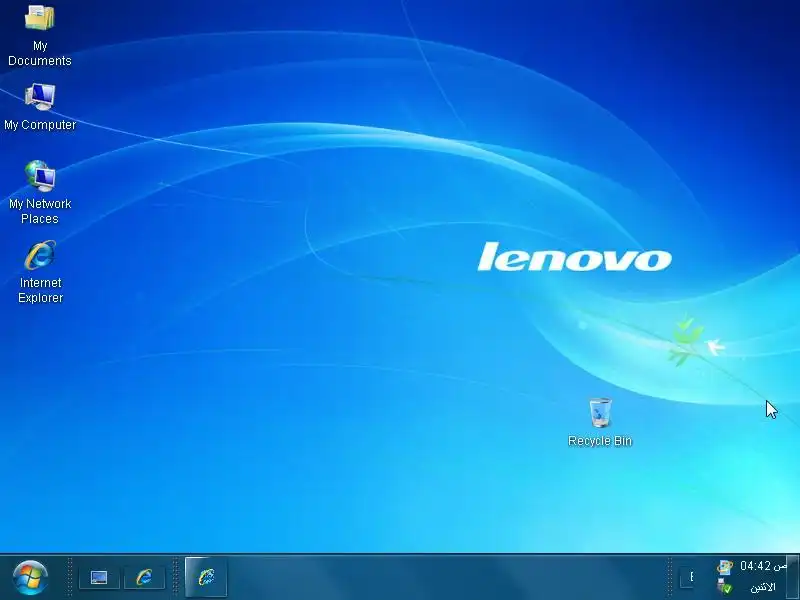The image size is (800, 600).
Task: Click the show desktop strip at taskbar end
Action: (793, 577)
